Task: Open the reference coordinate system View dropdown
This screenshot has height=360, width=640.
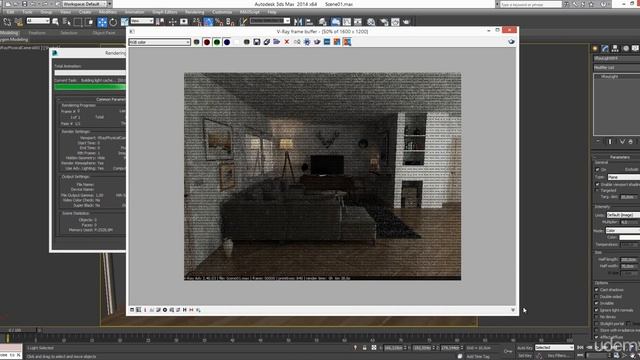Action: 142,21
